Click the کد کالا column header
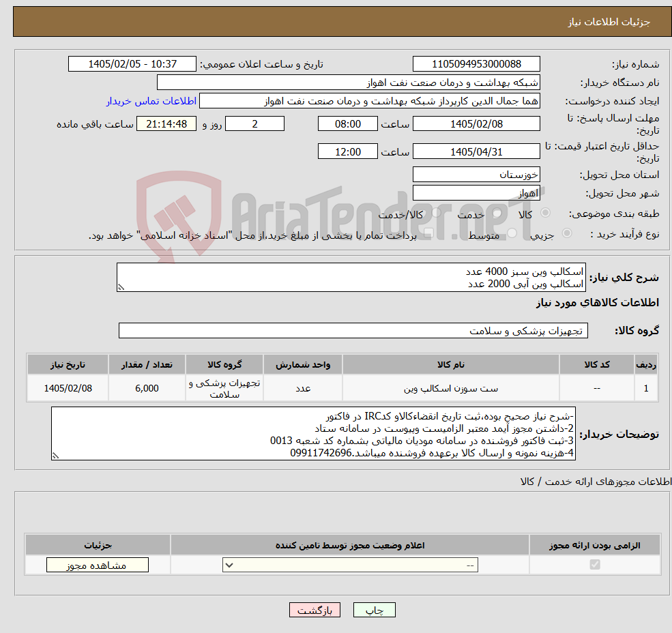 pyautogui.click(x=597, y=364)
